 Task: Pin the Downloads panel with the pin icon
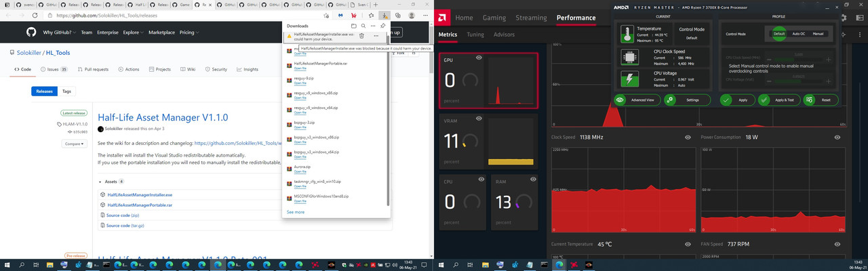[383, 26]
